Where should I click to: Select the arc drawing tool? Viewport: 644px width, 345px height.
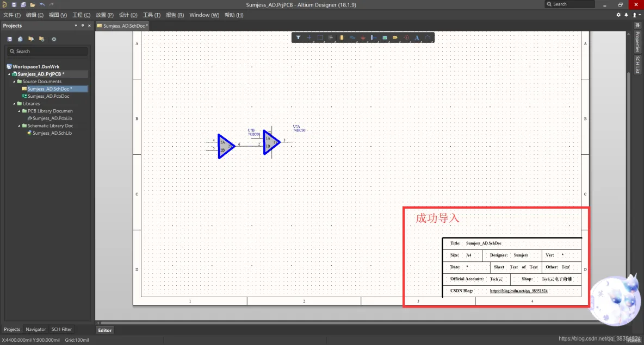(x=428, y=37)
